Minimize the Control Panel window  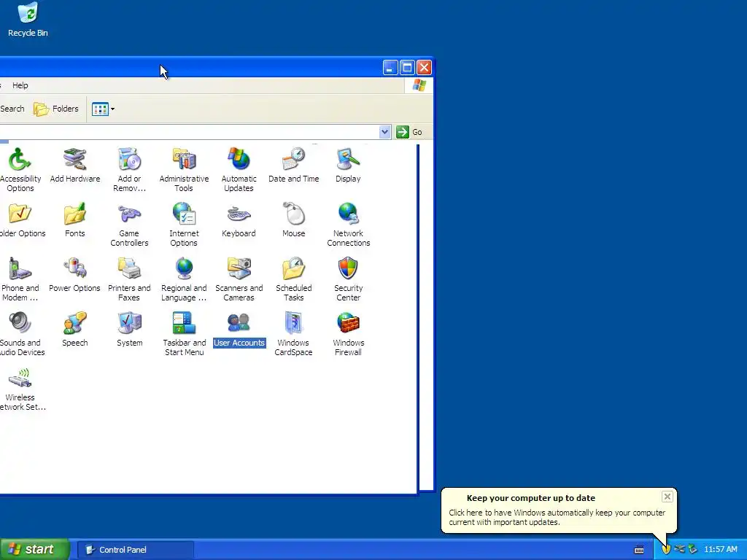pyautogui.click(x=390, y=68)
